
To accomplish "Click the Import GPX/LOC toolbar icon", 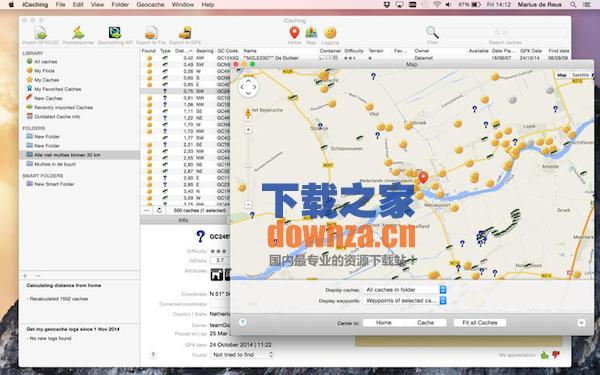I will [x=41, y=33].
